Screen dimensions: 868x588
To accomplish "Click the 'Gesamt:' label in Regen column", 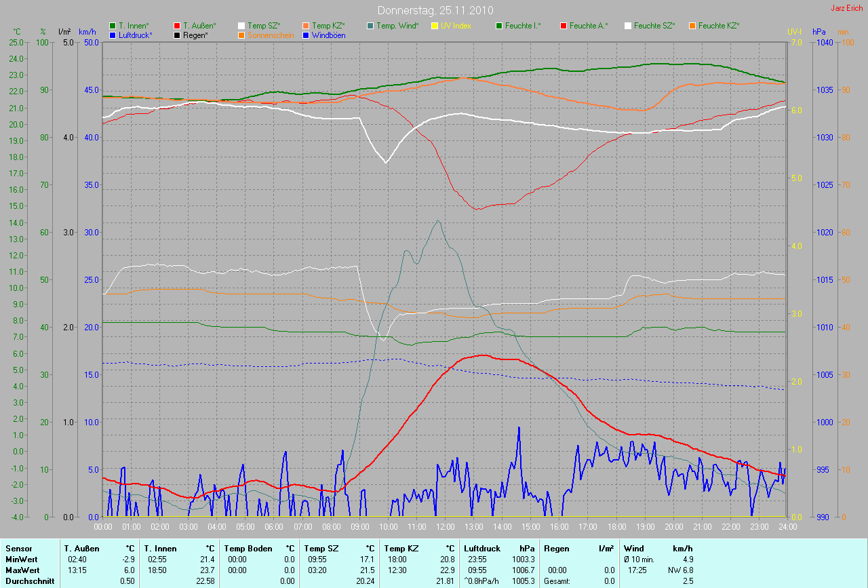I will click(x=557, y=581).
